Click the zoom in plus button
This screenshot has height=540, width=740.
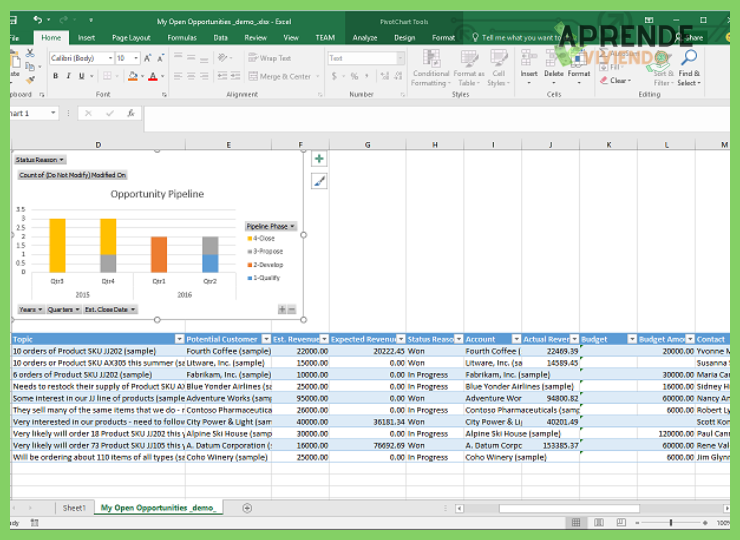click(705, 523)
